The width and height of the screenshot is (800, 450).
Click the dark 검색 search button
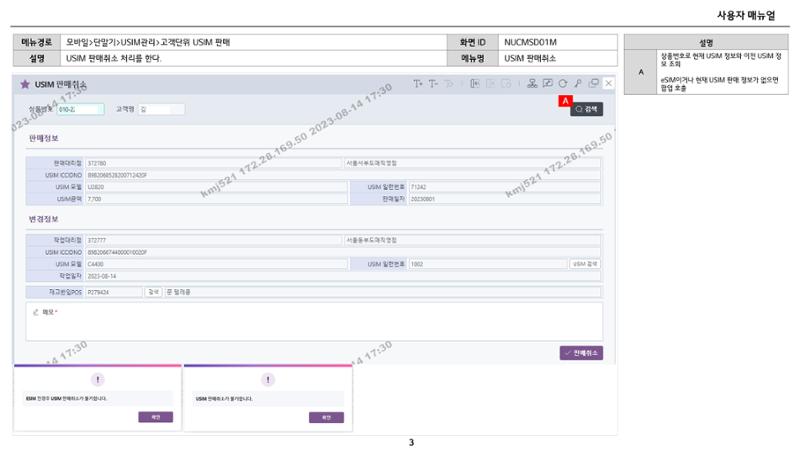[586, 109]
